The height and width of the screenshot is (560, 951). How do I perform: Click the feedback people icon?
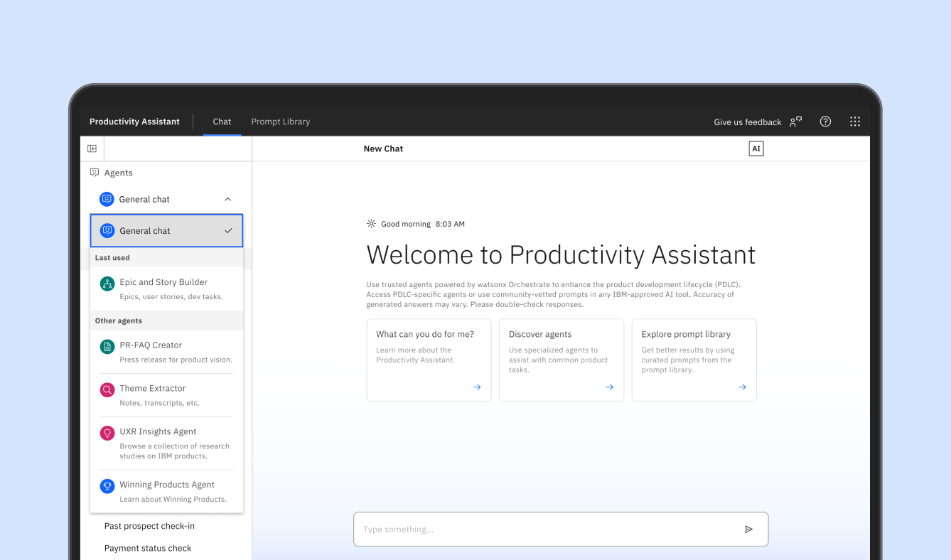(x=796, y=122)
